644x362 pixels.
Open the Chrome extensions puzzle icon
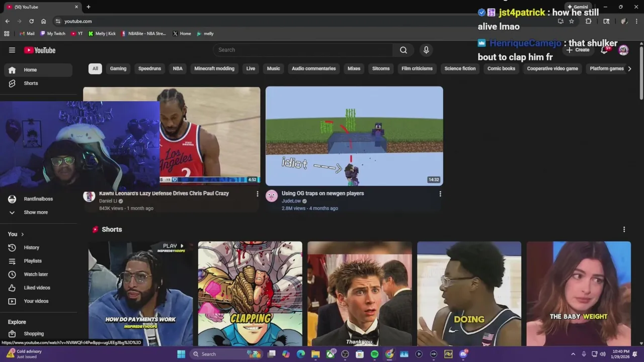tap(589, 21)
